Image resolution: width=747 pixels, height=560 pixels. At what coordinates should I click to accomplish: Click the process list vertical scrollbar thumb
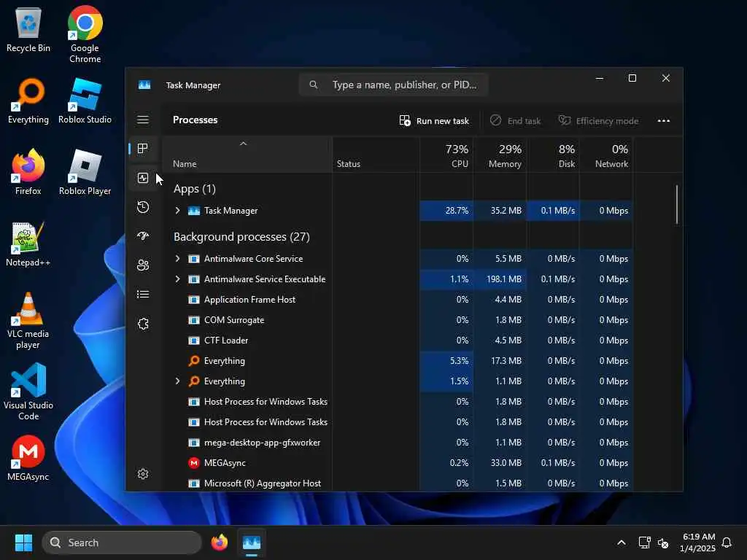pos(676,205)
